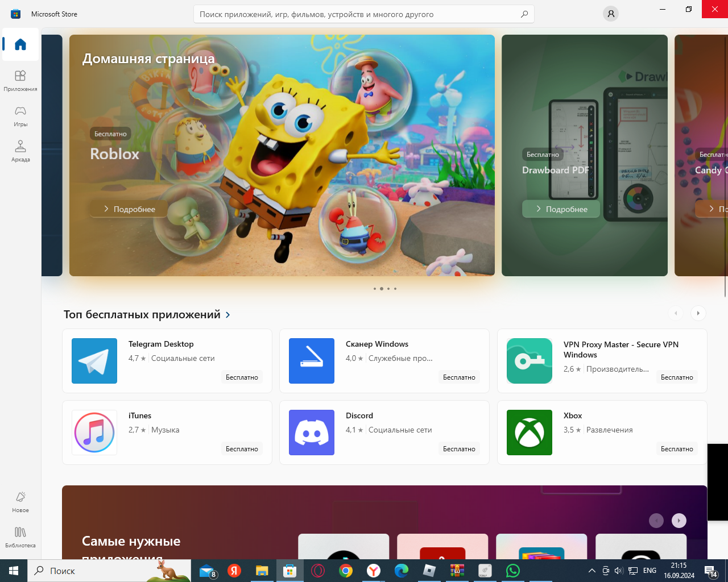Open Discord title text
The image size is (728, 582).
click(x=359, y=416)
